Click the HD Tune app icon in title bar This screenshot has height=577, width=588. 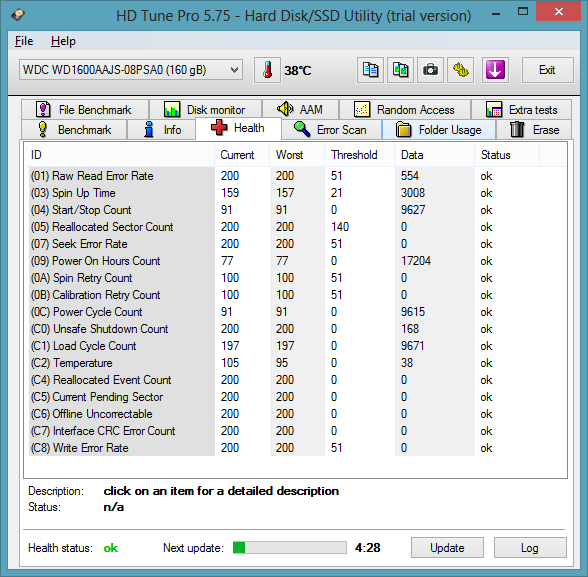pos(18,15)
